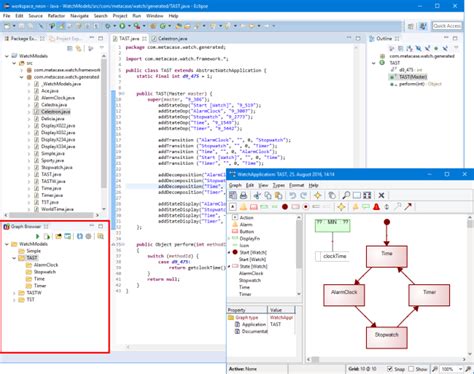
Task: Select the AlarmClock state box in diagram
Action: pos(344,295)
